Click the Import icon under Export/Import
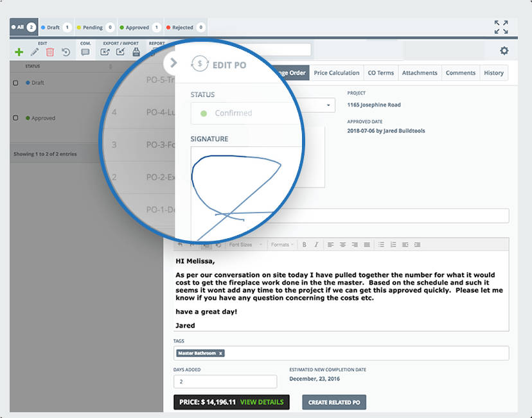Viewport: 532px width, 418px height. point(122,53)
